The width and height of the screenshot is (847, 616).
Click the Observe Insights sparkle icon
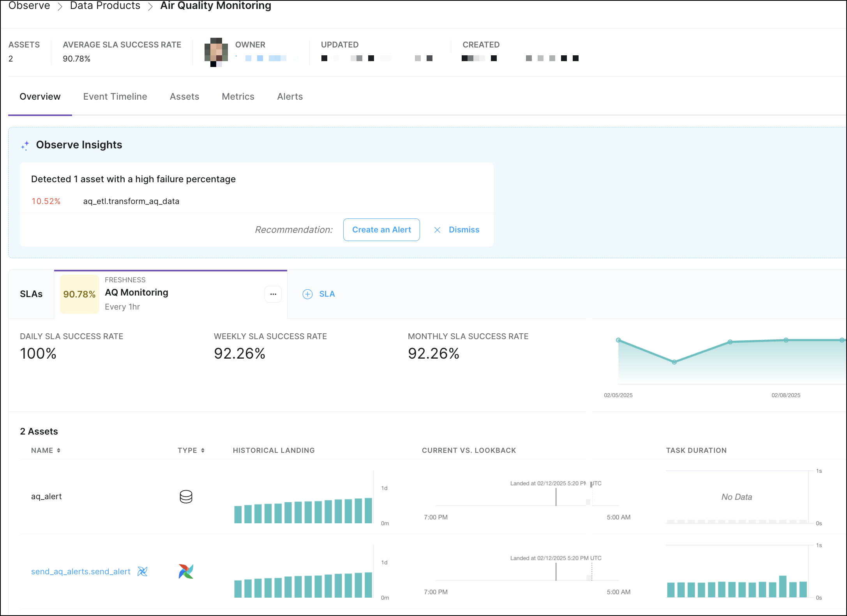tap(25, 145)
